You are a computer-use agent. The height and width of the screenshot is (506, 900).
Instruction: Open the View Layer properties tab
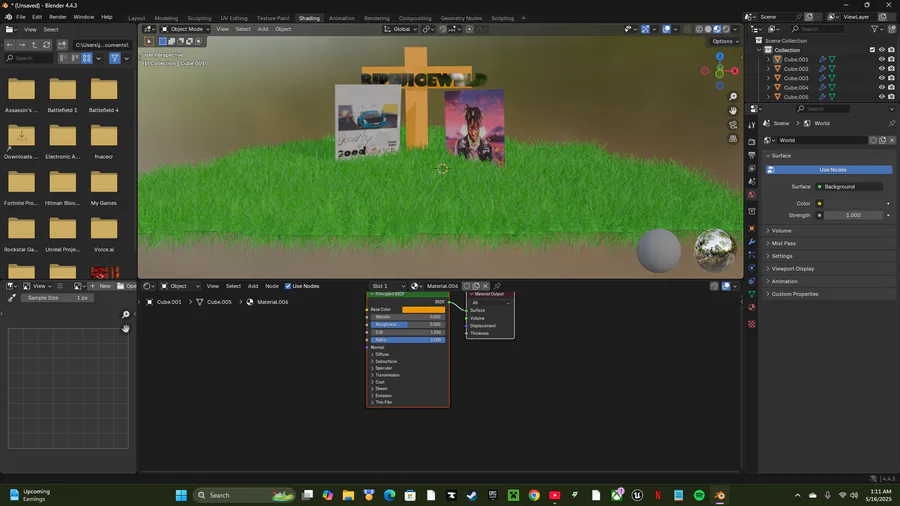pos(752,168)
